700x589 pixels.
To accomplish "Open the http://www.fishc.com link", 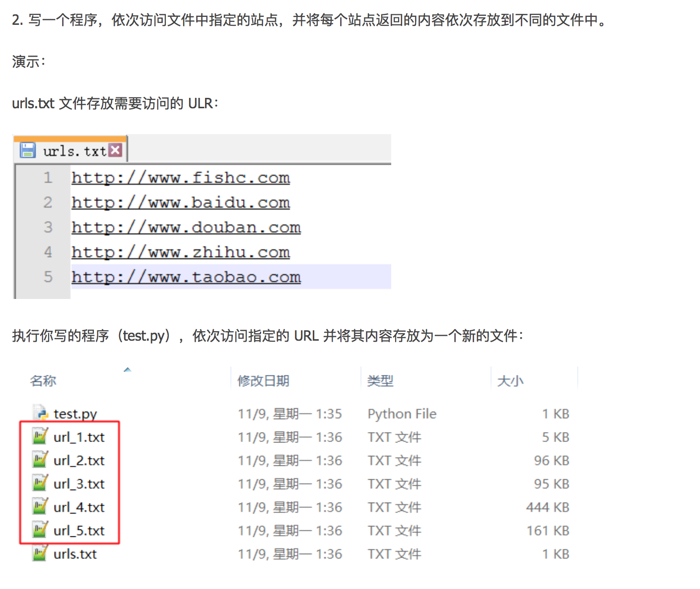I will tap(180, 178).
